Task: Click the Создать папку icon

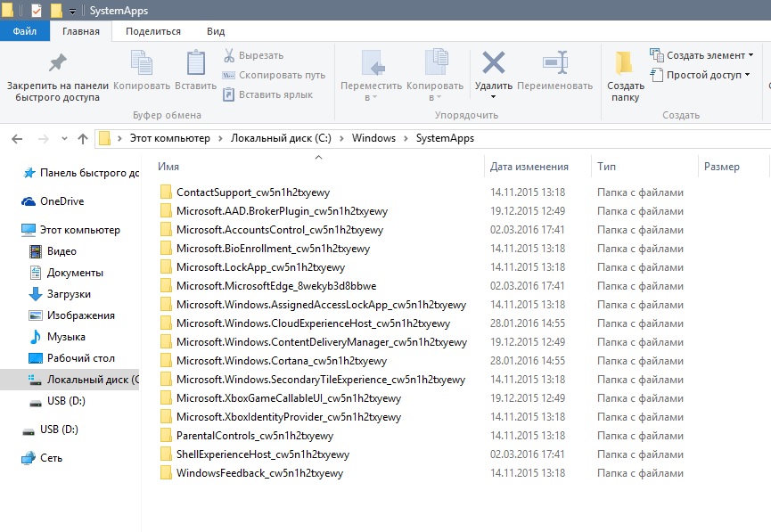Action: point(625,64)
